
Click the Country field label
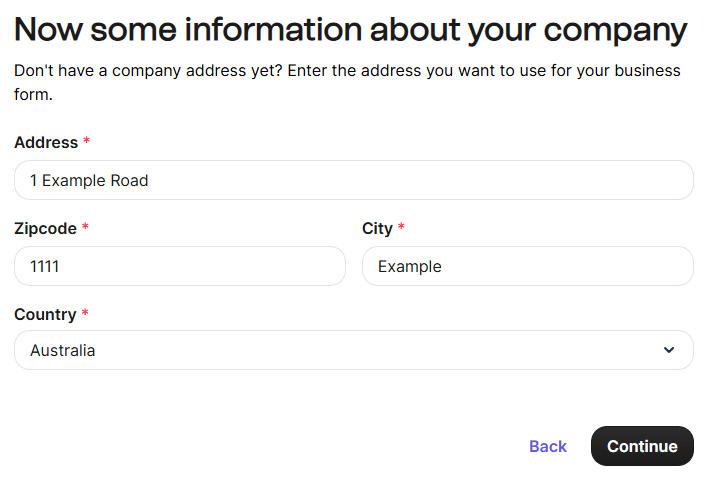click(x=45, y=315)
